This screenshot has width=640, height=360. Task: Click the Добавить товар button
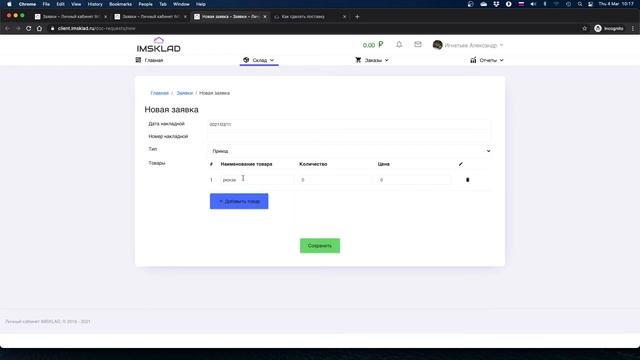(x=239, y=201)
